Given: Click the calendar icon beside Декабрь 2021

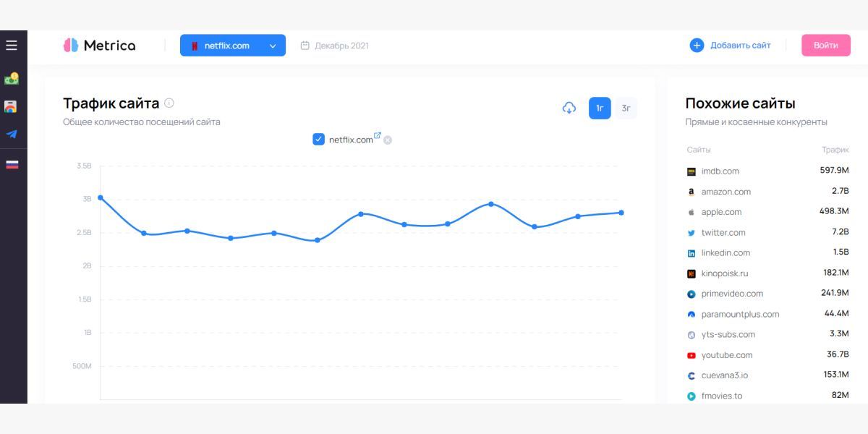Looking at the screenshot, I should pyautogui.click(x=305, y=46).
